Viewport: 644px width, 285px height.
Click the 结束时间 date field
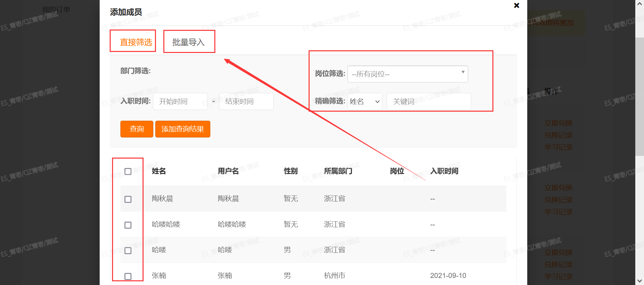(x=246, y=102)
